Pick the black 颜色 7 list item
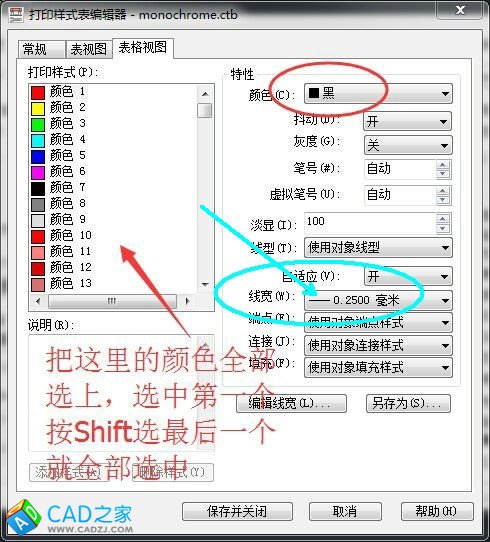Image resolution: width=490 pixels, height=542 pixels. 58,188
